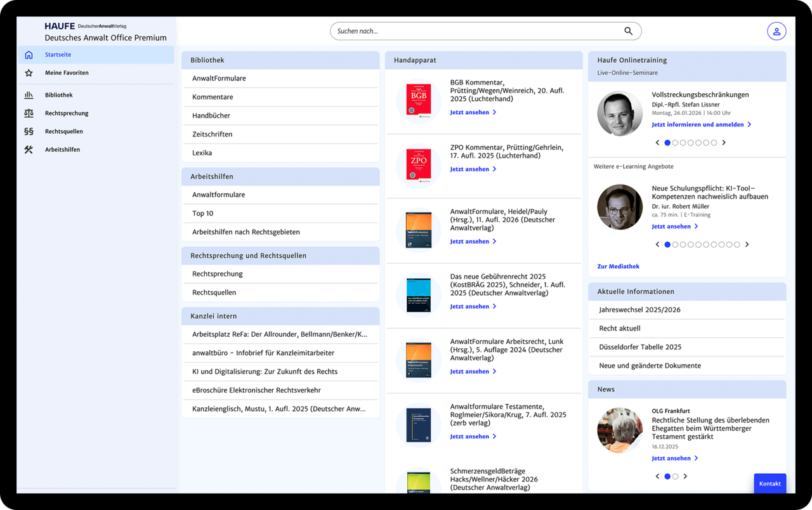Open Bibliothek via its sidebar icon
The height and width of the screenshot is (510, 812).
click(29, 95)
